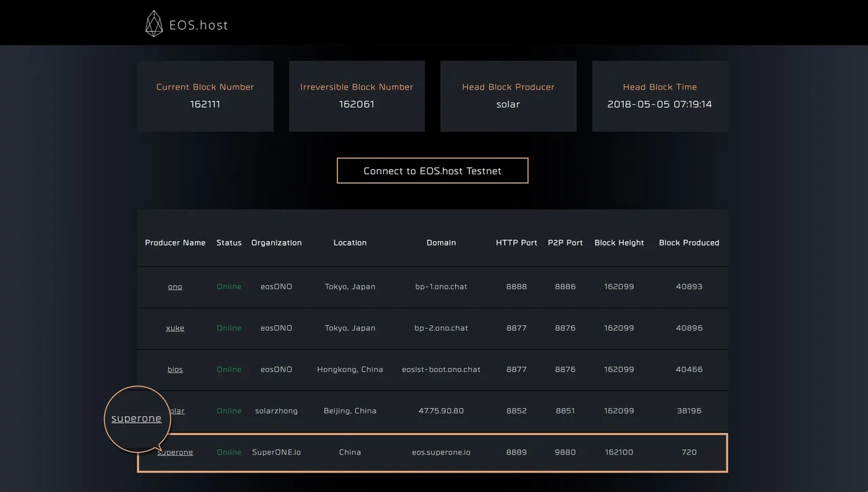
Task: Click the Location column header
Action: [350, 243]
